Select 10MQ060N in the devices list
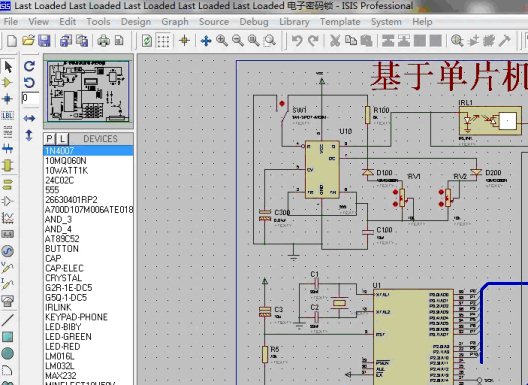 tap(89, 161)
